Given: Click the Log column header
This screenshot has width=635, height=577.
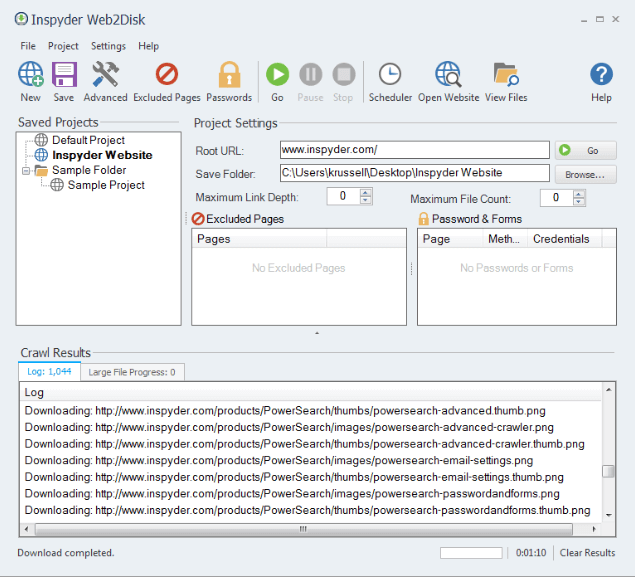Looking at the screenshot, I should point(311,392).
